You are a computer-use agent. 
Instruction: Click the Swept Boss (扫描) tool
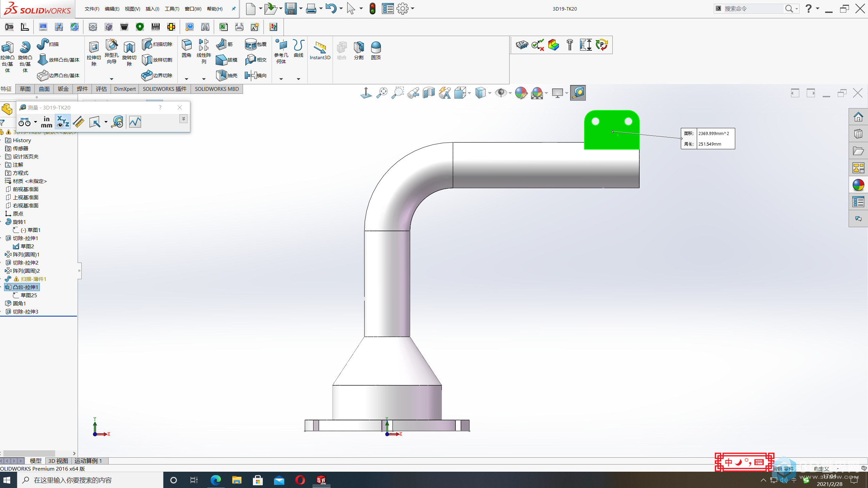click(x=48, y=44)
